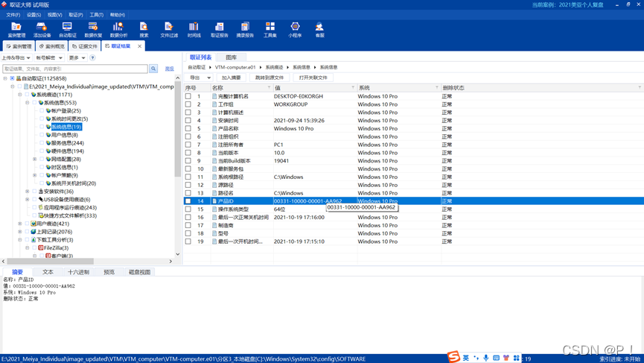Toggle the 自动取证(1125858) tree checkbox

pos(13,78)
